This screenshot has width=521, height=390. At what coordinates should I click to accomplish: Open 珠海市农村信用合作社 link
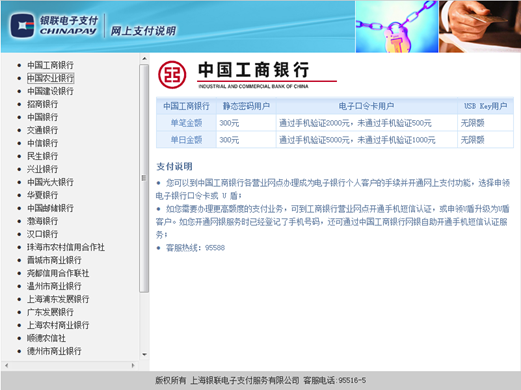(x=66, y=247)
